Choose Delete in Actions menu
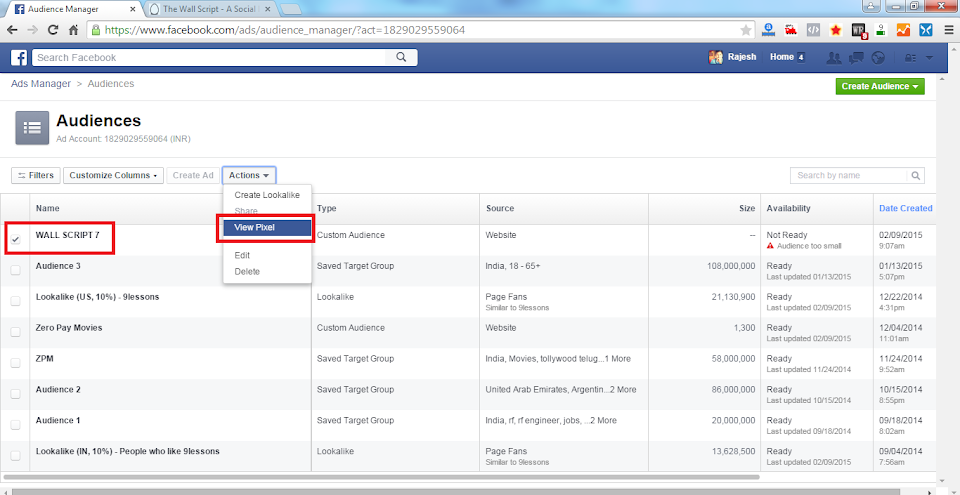Viewport: 960px width, 495px height. [268, 271]
